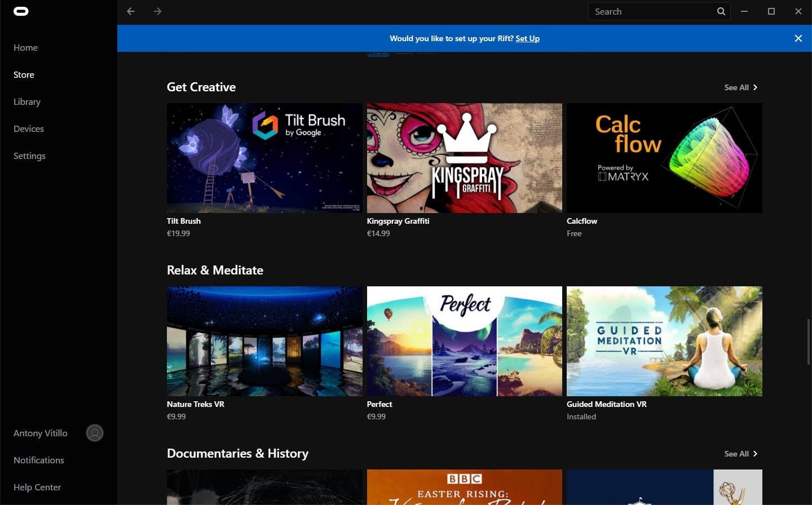
Task: See all Documentaries & History apps
Action: (x=741, y=454)
